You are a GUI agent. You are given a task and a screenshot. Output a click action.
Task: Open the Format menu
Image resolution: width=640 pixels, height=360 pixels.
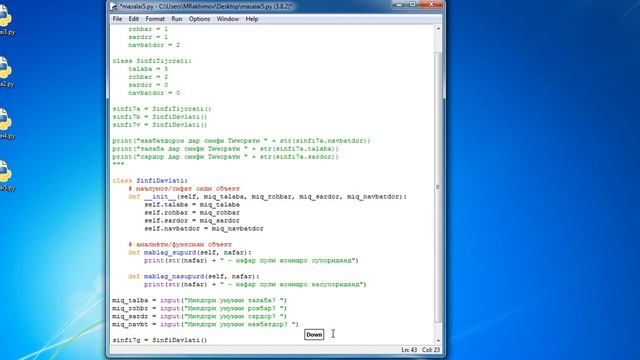(155, 19)
